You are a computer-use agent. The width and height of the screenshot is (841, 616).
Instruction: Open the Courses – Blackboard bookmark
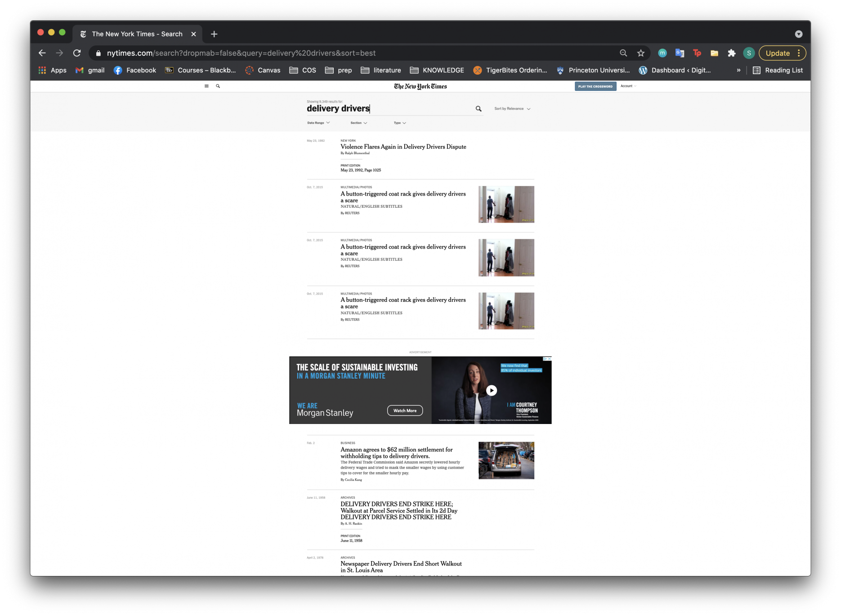pos(201,70)
